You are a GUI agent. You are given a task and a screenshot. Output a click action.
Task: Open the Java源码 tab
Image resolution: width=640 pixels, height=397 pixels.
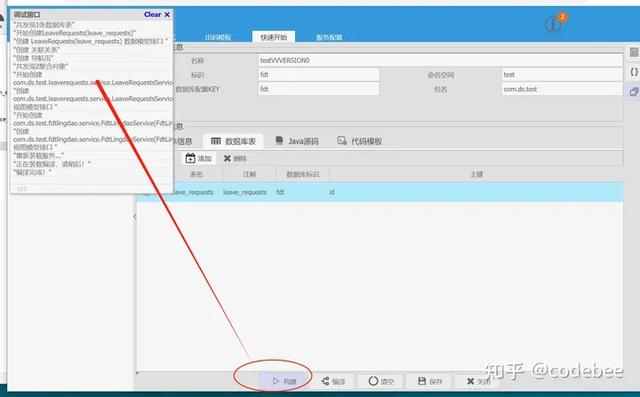tap(297, 141)
